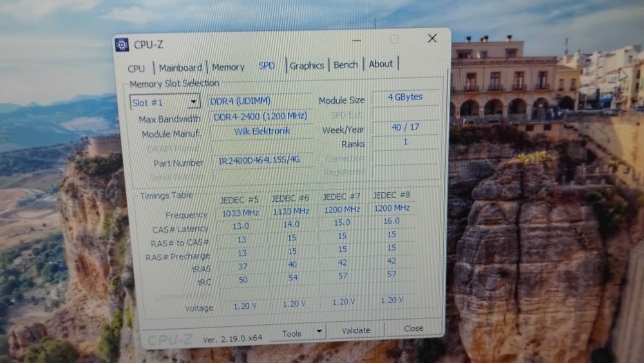Switch to the CPU tab

tap(137, 68)
